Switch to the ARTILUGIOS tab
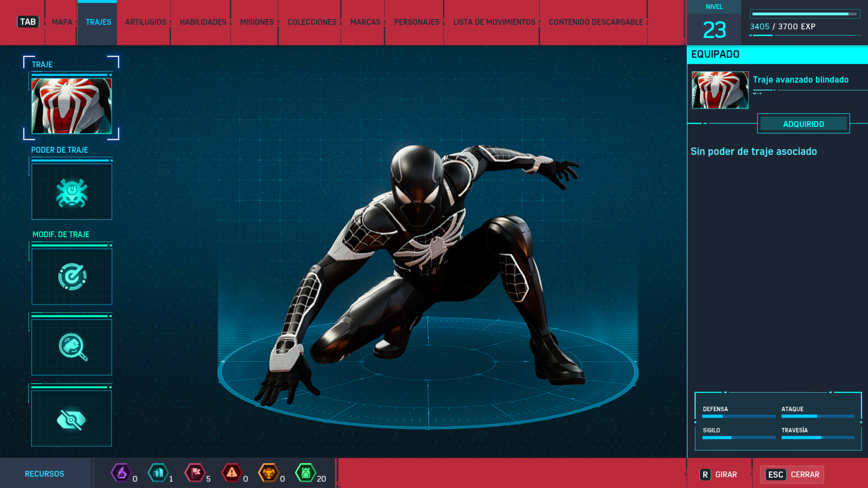868x488 pixels. coord(146,22)
